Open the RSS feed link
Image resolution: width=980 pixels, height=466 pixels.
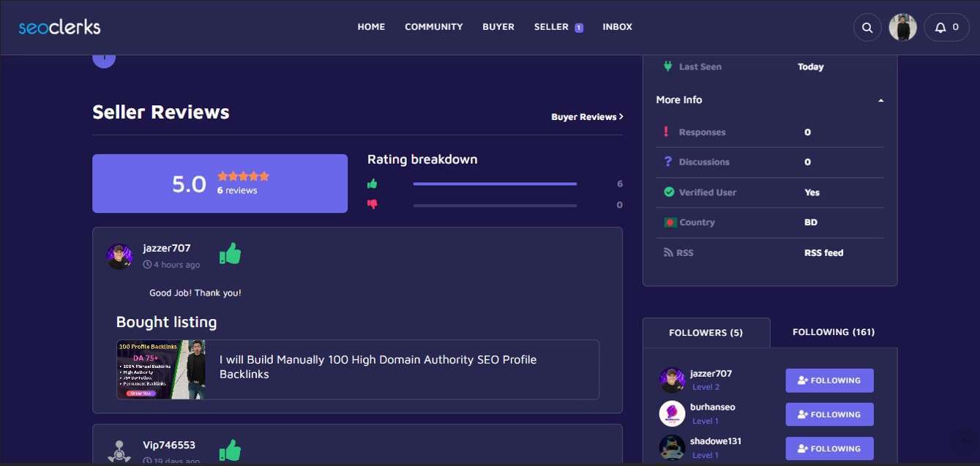tap(823, 252)
